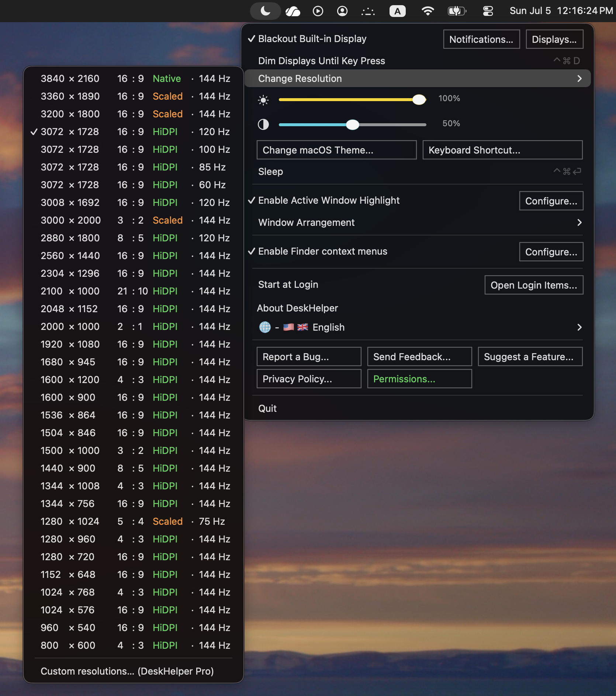Screen dimensions: 616x696
Task: Click Send Feedback button
Action: 419,356
